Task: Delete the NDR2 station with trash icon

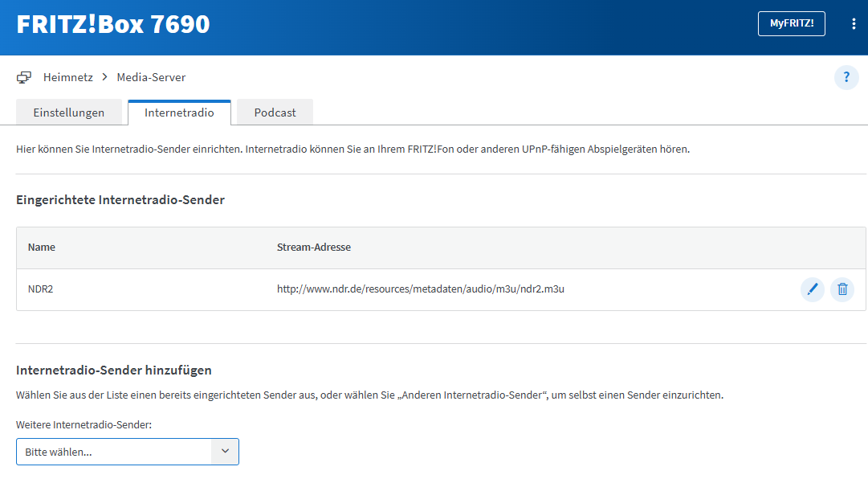Action: (842, 289)
